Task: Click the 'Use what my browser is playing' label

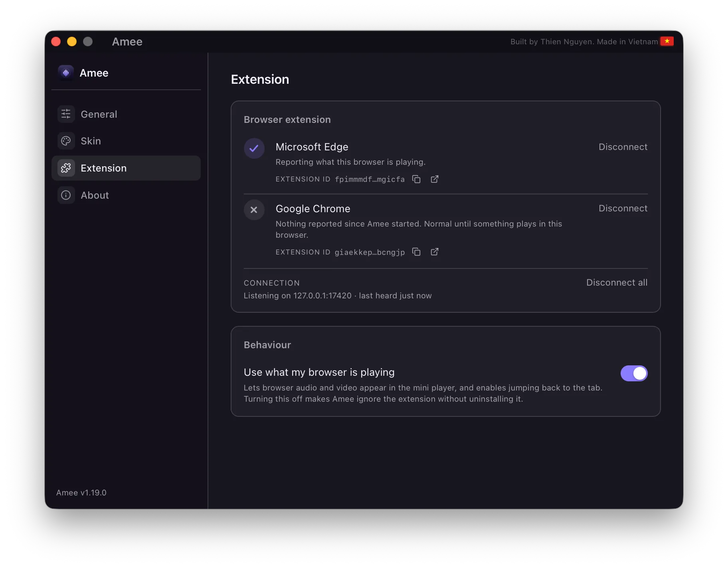Action: coord(319,372)
